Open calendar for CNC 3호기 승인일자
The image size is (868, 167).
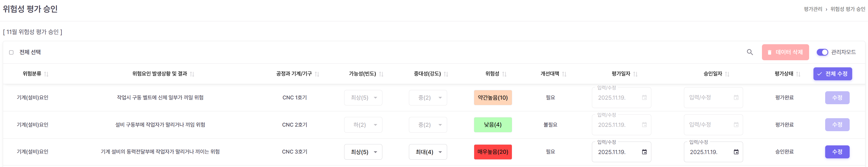coord(736,152)
